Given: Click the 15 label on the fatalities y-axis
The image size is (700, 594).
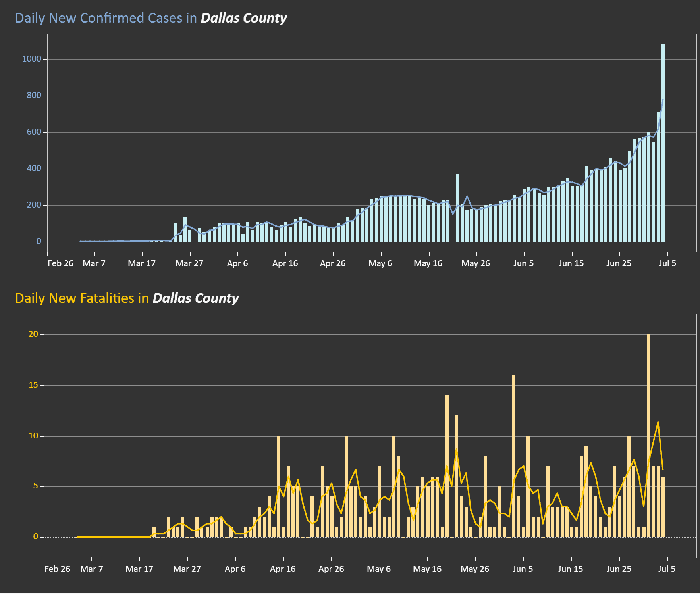Looking at the screenshot, I should pyautogui.click(x=33, y=385).
